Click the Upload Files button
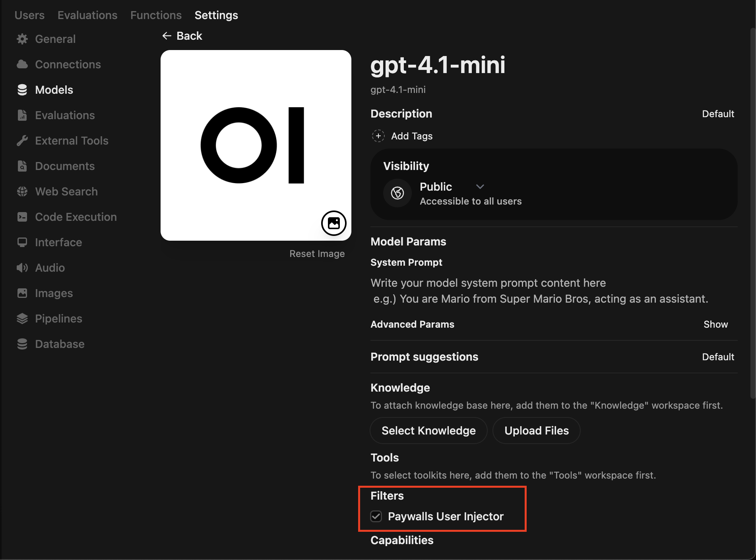756x560 pixels. click(x=537, y=431)
